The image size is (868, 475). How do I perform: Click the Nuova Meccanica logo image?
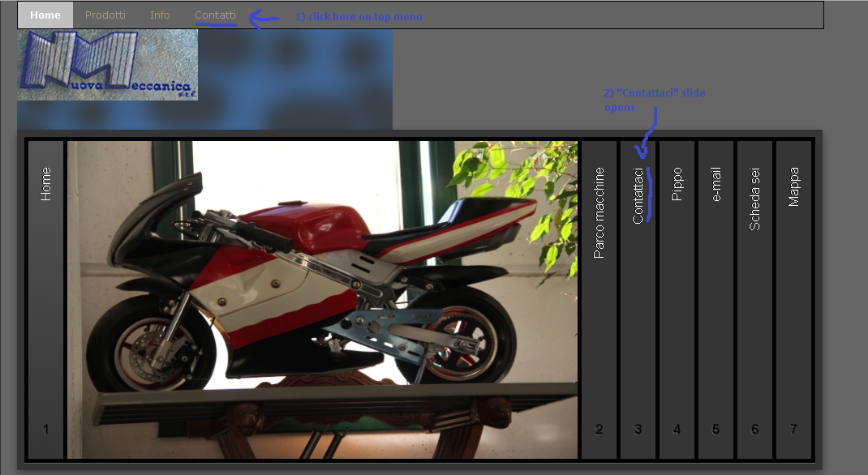point(107,65)
